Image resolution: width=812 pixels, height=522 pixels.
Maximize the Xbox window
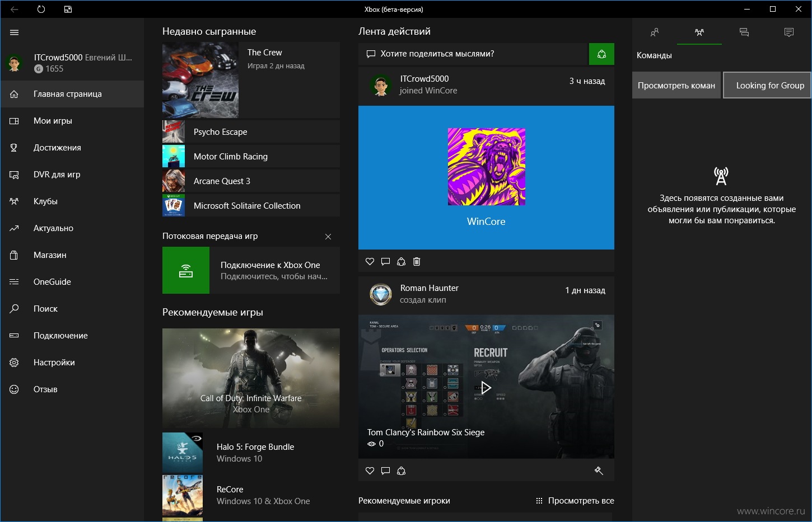pyautogui.click(x=773, y=10)
